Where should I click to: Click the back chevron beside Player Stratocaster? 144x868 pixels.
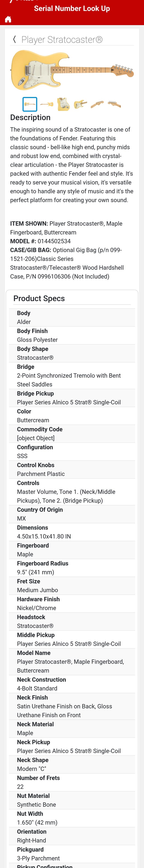[14, 39]
